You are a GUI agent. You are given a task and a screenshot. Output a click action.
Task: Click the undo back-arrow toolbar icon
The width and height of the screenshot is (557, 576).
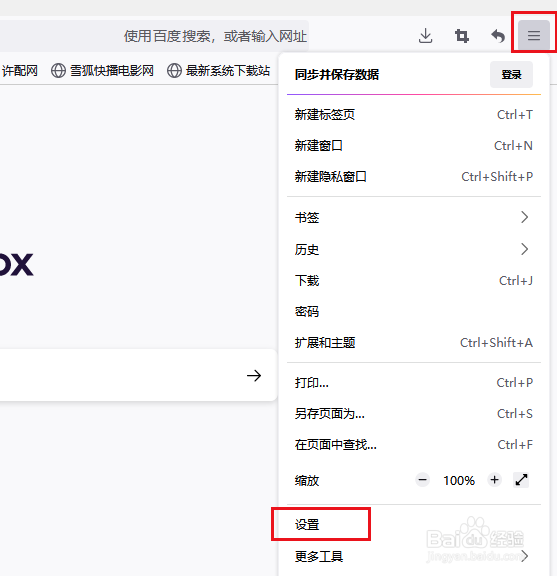(498, 36)
